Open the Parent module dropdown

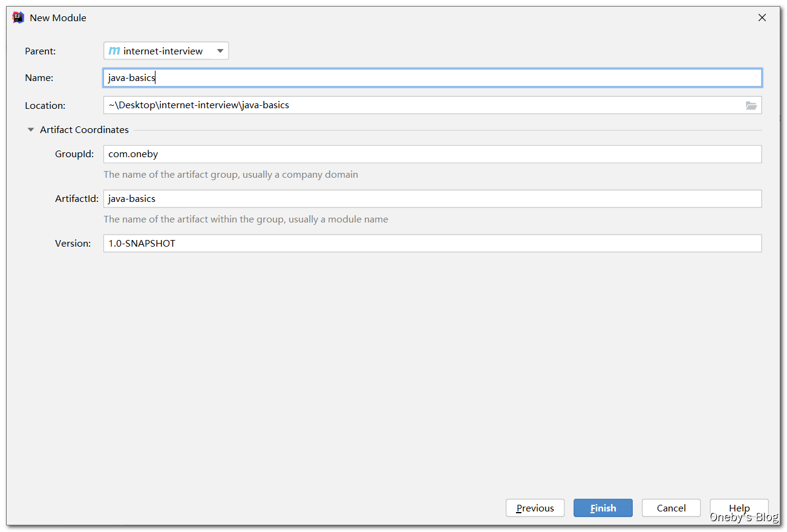coord(166,51)
